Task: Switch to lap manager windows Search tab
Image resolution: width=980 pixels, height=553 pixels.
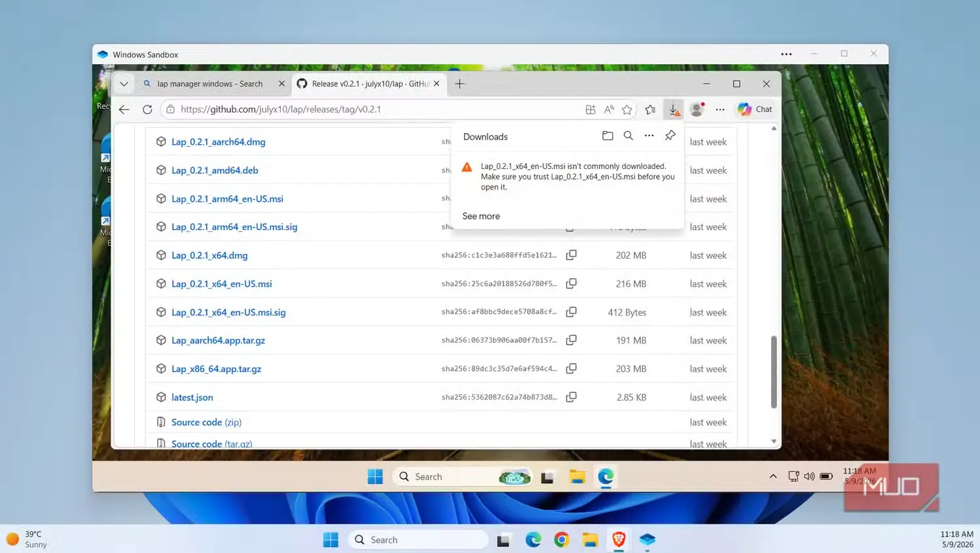Action: click(210, 84)
